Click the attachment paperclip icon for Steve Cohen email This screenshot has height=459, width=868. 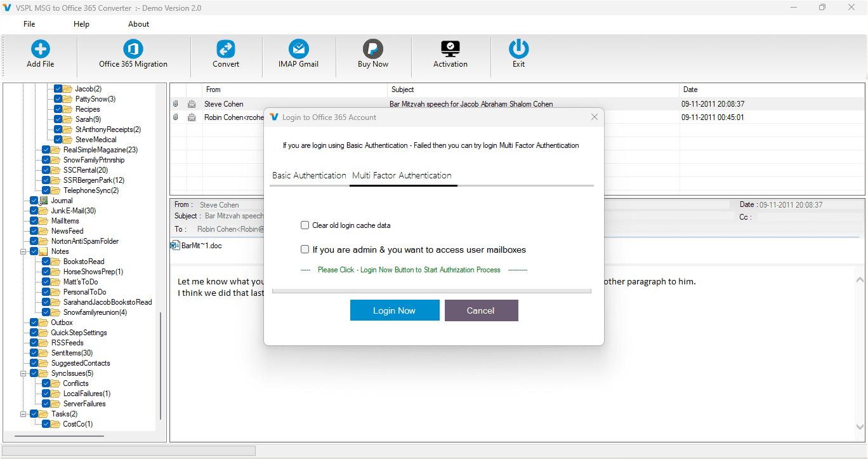click(x=176, y=104)
